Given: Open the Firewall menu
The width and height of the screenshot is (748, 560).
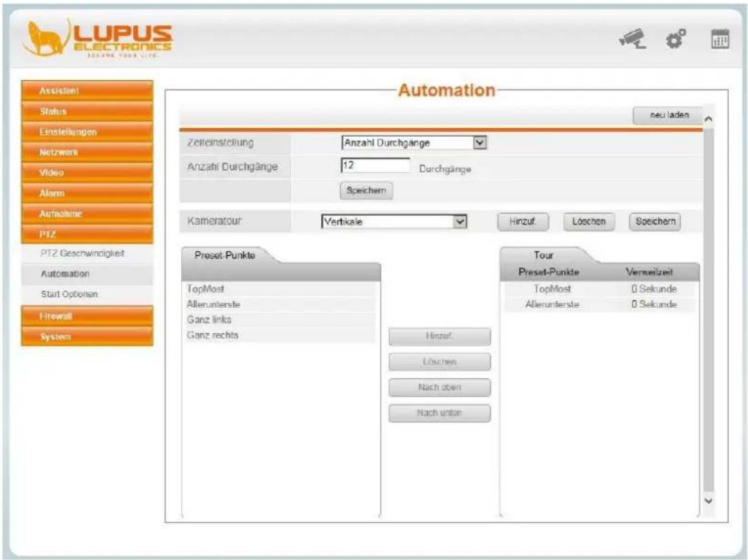Looking at the screenshot, I should (x=87, y=316).
